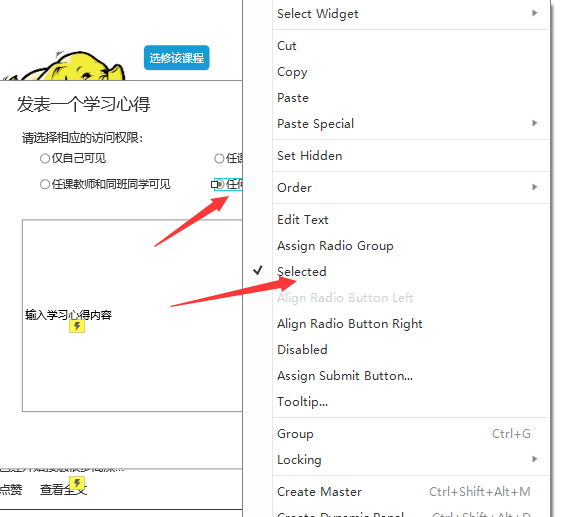
Task: Expand Paste Special submenu arrow
Action: click(535, 123)
